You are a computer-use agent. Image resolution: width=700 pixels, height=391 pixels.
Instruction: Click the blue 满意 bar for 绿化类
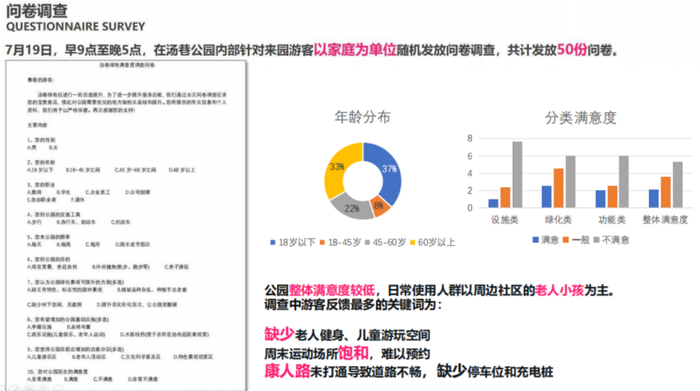click(546, 196)
